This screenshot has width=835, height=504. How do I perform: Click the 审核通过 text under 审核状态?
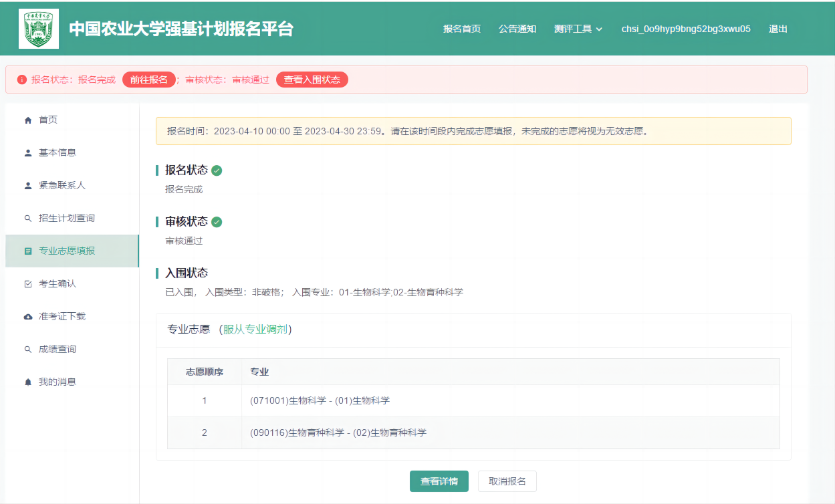click(184, 241)
